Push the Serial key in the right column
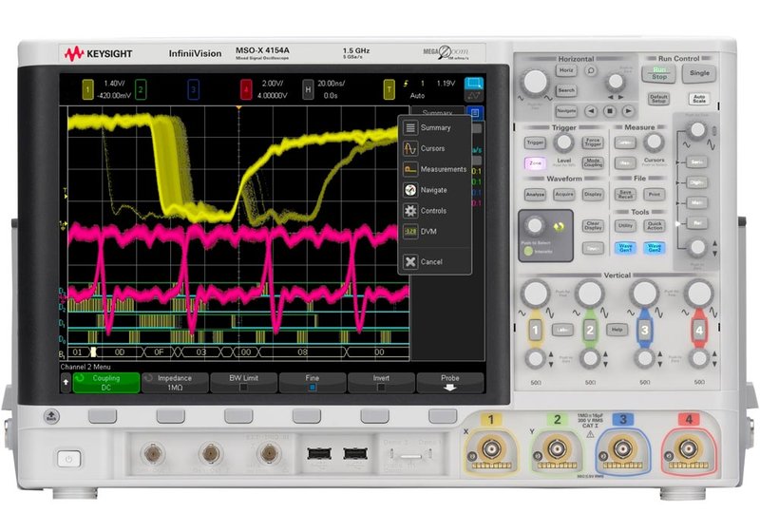This screenshot has height=532, width=760. coord(696,161)
